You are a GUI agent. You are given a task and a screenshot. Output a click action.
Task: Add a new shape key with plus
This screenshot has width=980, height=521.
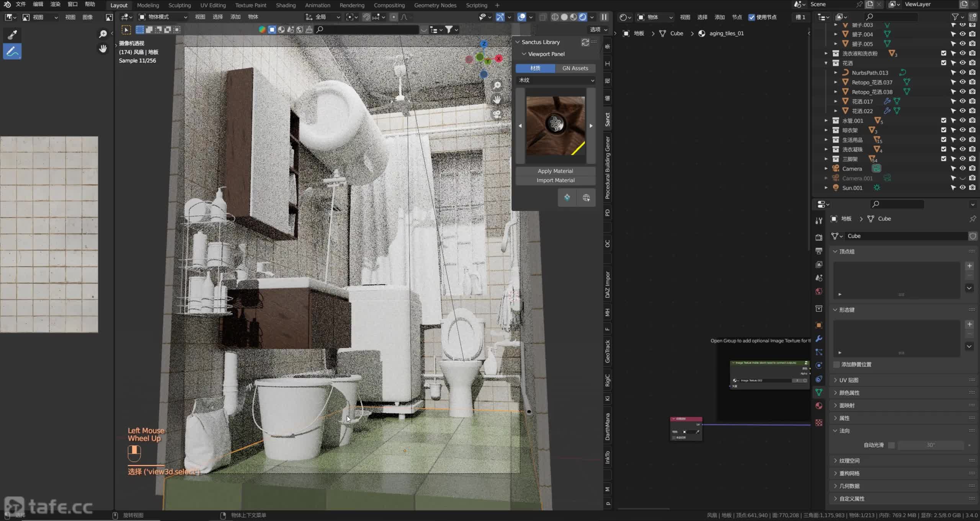[969, 324]
